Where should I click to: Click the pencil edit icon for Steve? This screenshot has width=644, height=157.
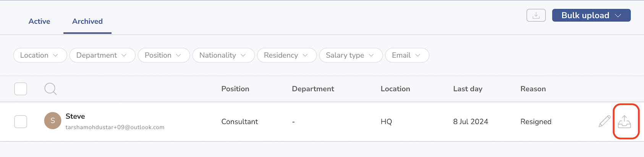pyautogui.click(x=604, y=121)
